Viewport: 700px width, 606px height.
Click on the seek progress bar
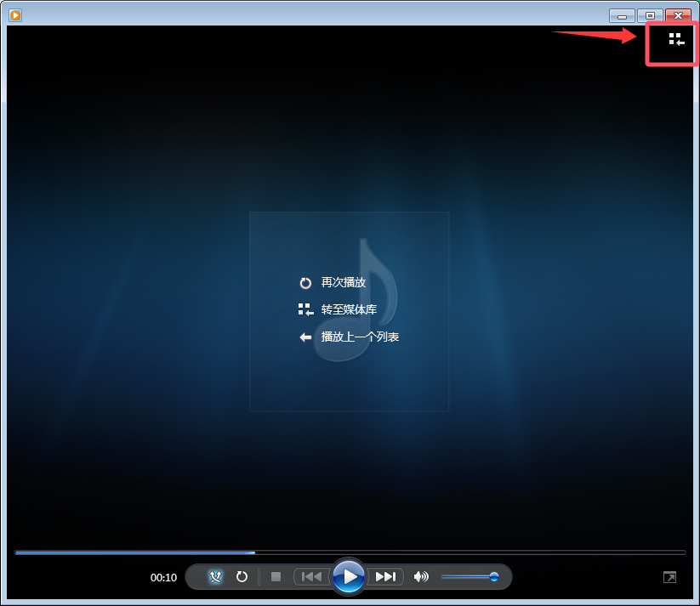click(x=350, y=552)
